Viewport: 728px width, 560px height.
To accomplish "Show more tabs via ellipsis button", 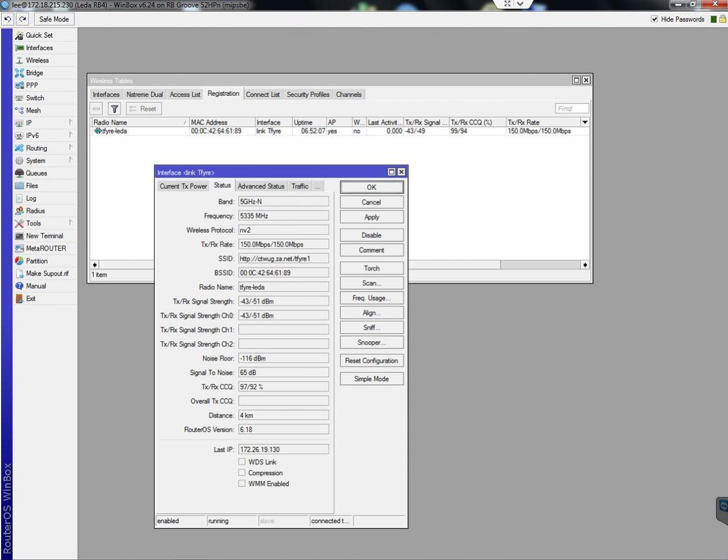I will pos(318,186).
